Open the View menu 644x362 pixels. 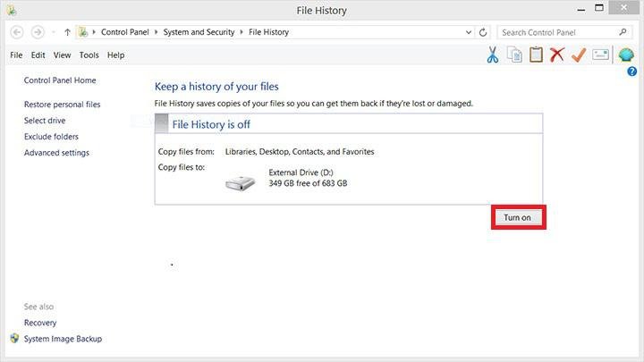(x=62, y=55)
